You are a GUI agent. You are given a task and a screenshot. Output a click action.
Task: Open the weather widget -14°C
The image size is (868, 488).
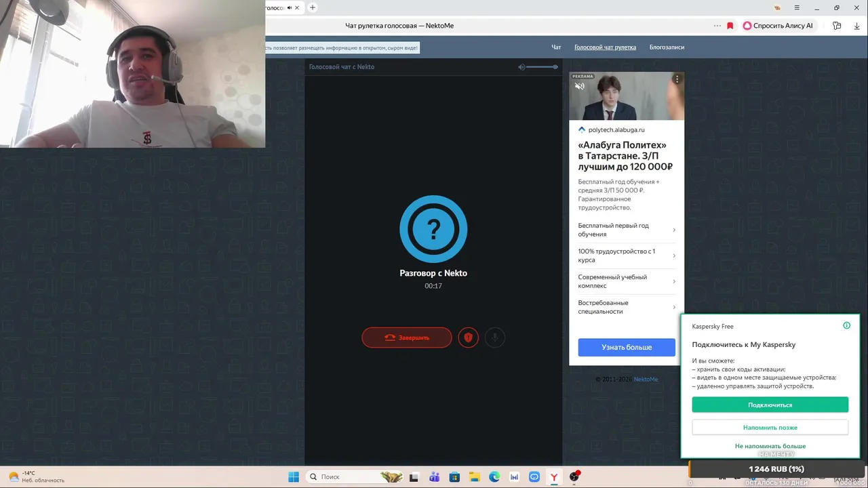pyautogui.click(x=36, y=476)
